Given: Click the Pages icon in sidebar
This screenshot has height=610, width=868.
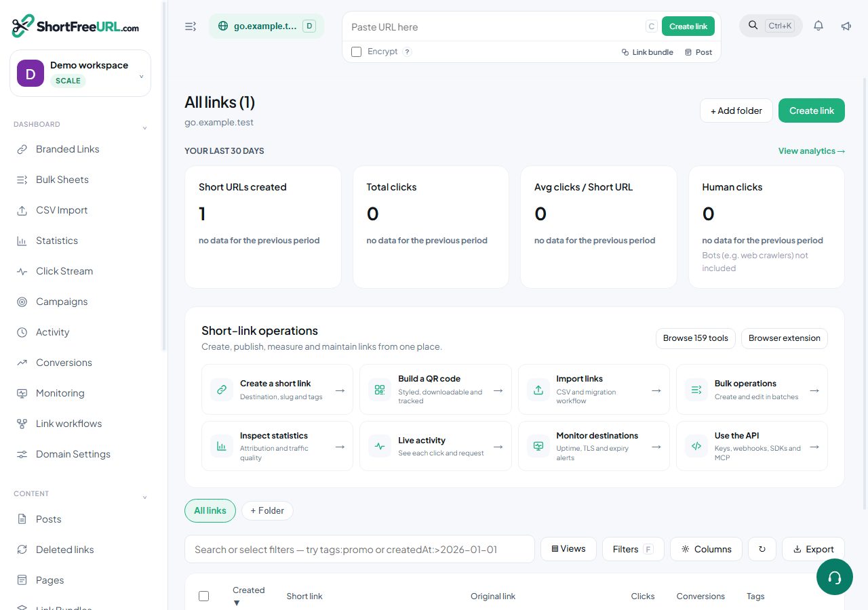Looking at the screenshot, I should tap(22, 580).
